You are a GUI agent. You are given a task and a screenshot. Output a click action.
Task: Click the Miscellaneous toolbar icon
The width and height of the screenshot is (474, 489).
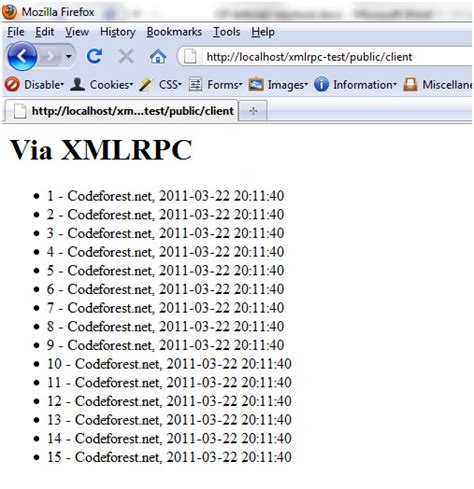[x=410, y=84]
